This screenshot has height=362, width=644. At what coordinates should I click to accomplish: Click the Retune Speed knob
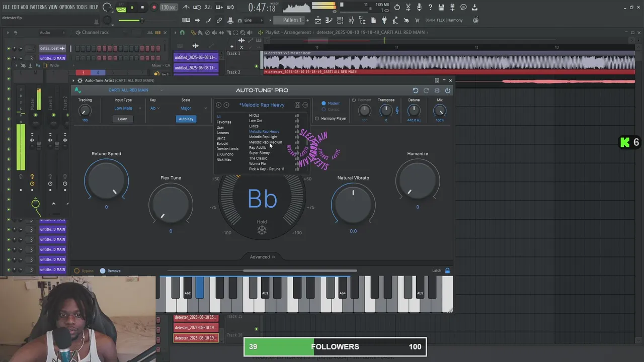pyautogui.click(x=106, y=181)
